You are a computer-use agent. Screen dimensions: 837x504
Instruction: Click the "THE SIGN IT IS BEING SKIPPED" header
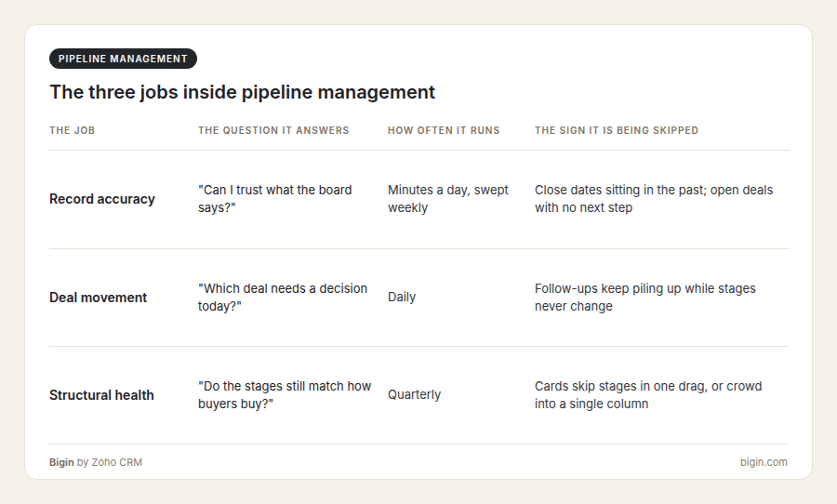[617, 130]
